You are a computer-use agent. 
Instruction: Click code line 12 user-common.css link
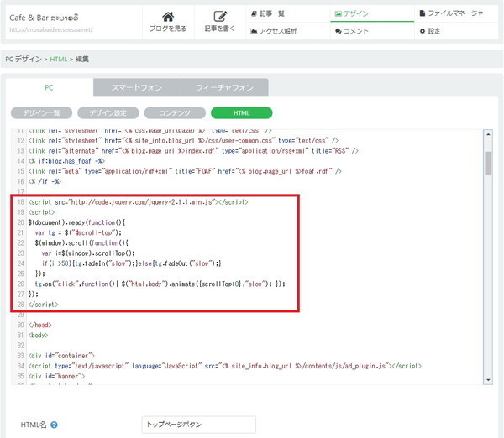[x=183, y=141]
